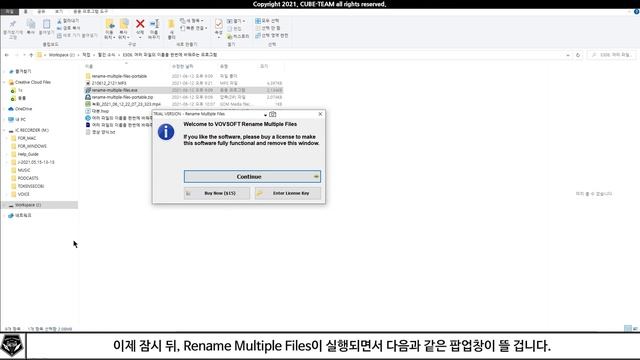
Task: Click the Enter License Key button
Action: point(288,193)
